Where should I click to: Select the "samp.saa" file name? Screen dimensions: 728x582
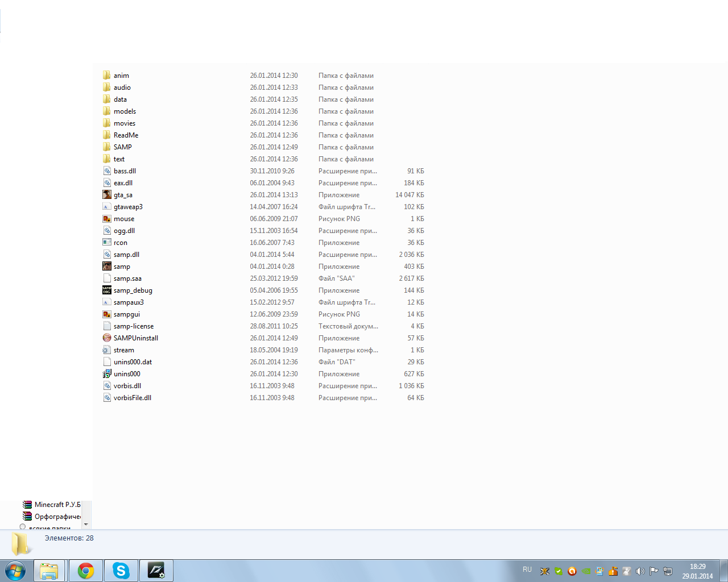[127, 278]
